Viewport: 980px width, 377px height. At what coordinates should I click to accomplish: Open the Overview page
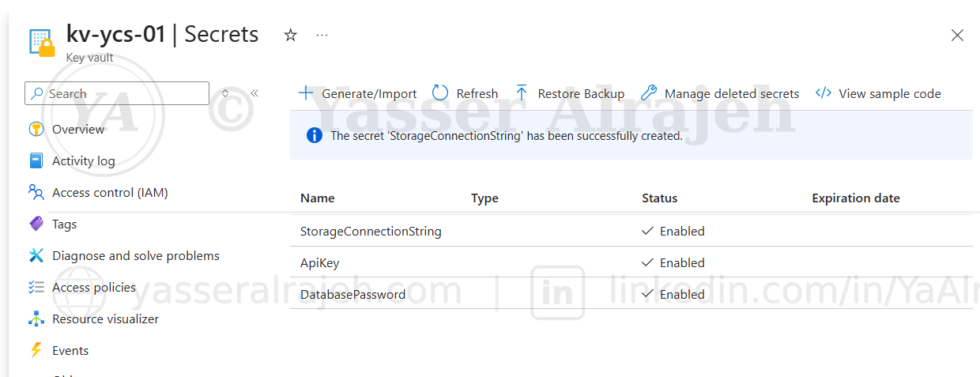tap(78, 129)
